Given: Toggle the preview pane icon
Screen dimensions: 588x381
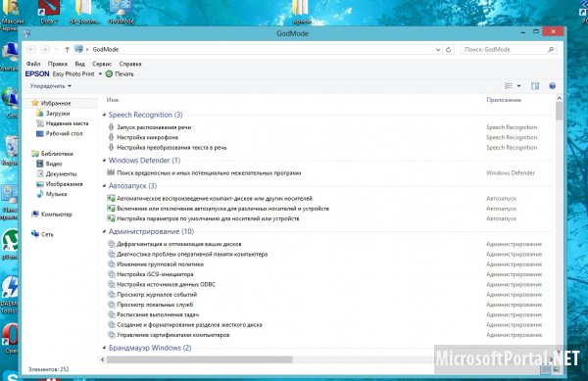Looking at the screenshot, I should point(535,86).
